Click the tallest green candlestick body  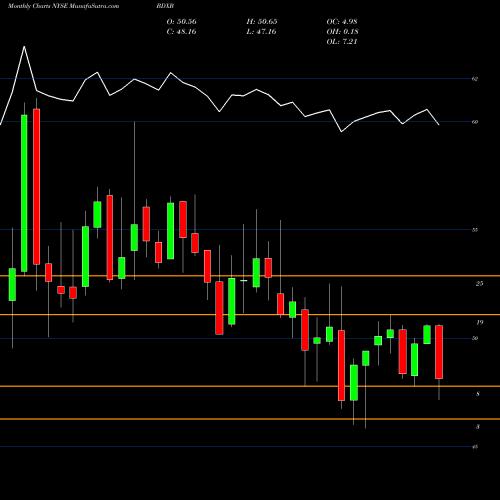point(24,193)
